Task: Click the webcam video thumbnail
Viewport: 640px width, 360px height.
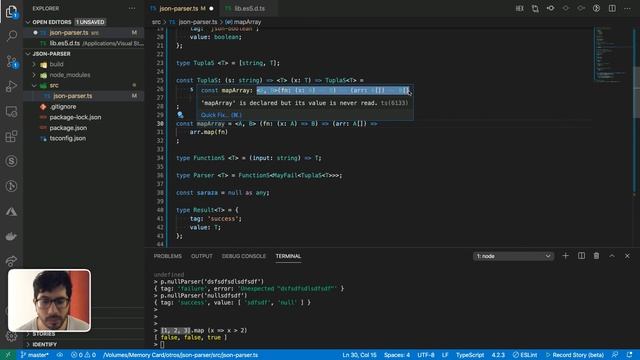Action: (x=49, y=300)
